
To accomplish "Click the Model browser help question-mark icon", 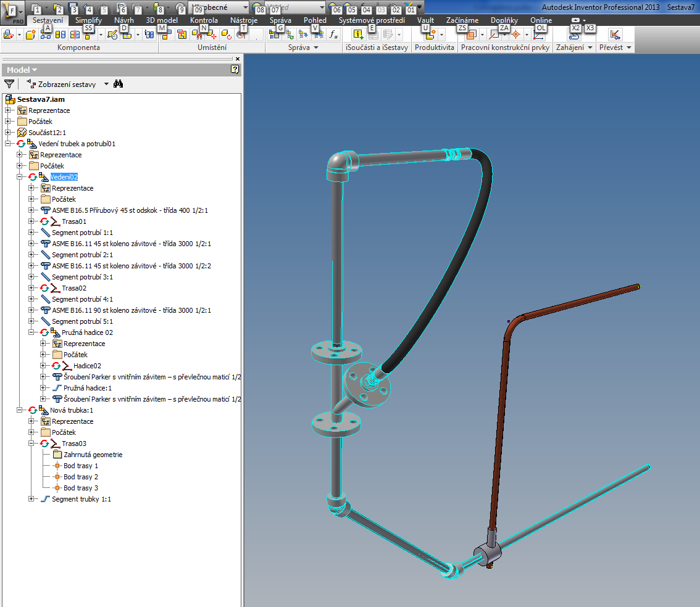I will pyautogui.click(x=235, y=70).
